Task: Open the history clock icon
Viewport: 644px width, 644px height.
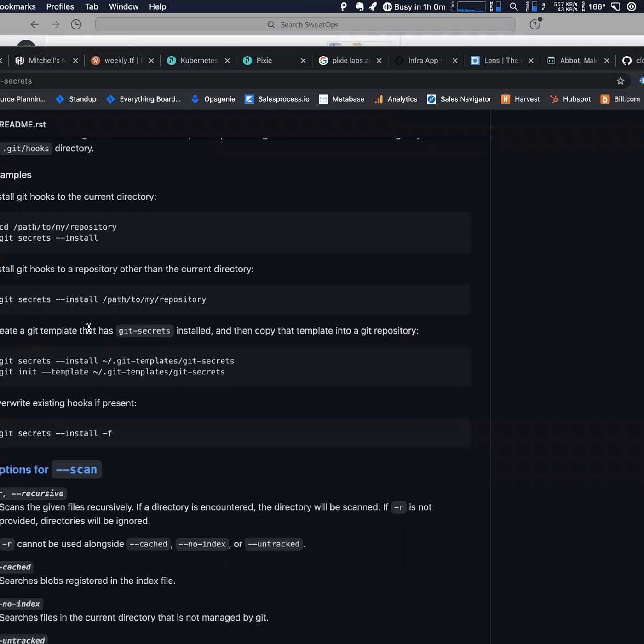Action: tap(76, 24)
